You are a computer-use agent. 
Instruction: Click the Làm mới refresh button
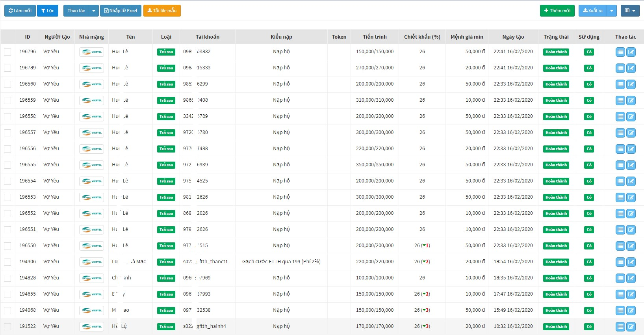click(20, 11)
